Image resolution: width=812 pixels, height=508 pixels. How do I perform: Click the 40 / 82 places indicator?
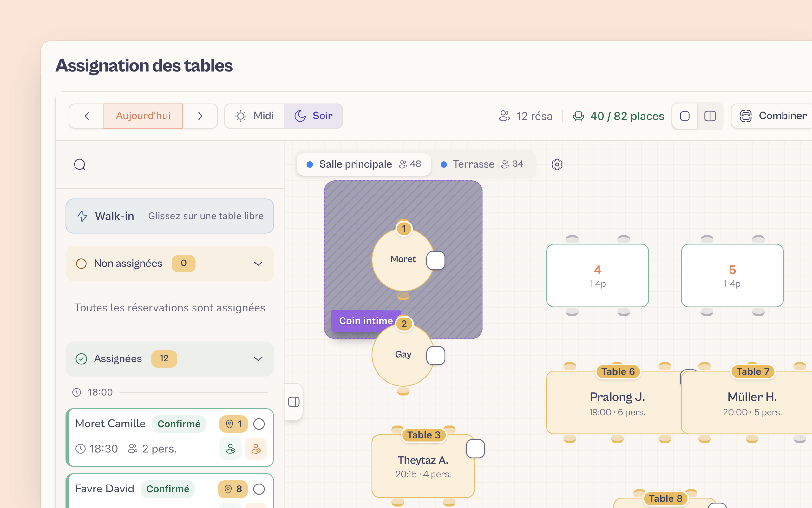(x=619, y=116)
